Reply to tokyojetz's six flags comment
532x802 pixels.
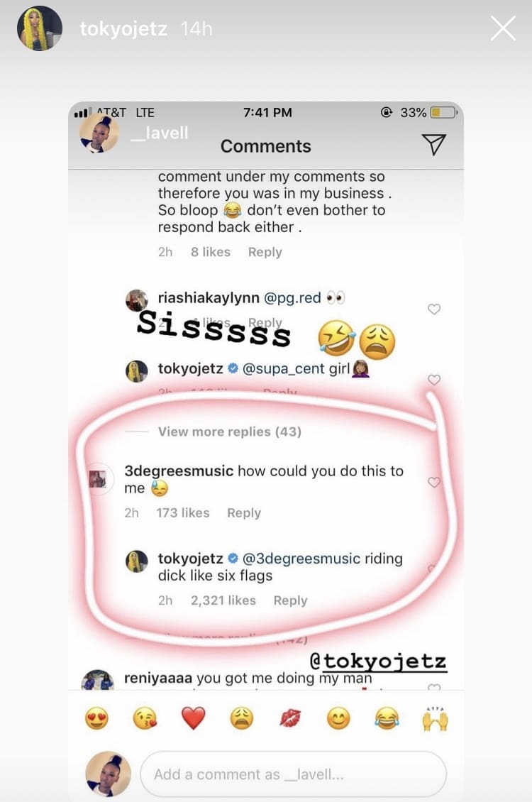pyautogui.click(x=290, y=600)
